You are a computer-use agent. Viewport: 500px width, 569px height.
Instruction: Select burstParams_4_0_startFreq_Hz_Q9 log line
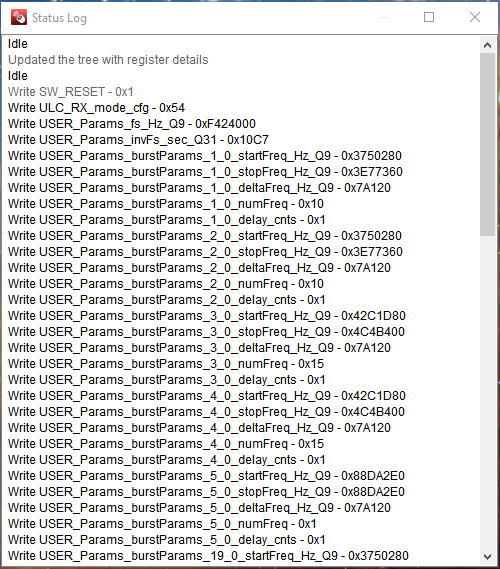(x=207, y=395)
